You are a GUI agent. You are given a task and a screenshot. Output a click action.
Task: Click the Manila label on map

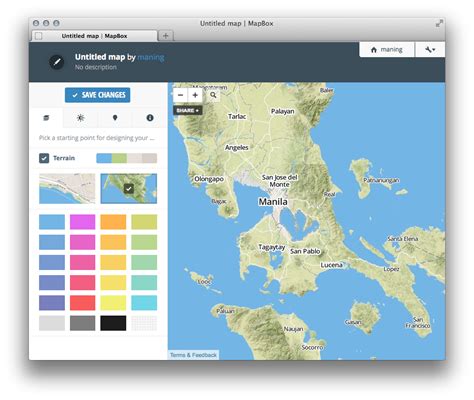coord(273,201)
